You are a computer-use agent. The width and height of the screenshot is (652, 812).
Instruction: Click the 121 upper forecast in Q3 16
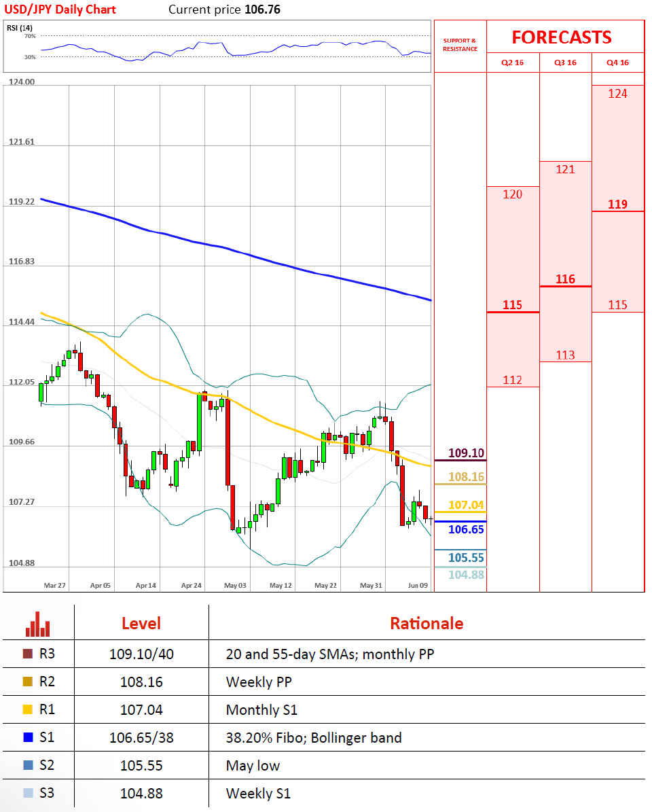tap(565, 169)
